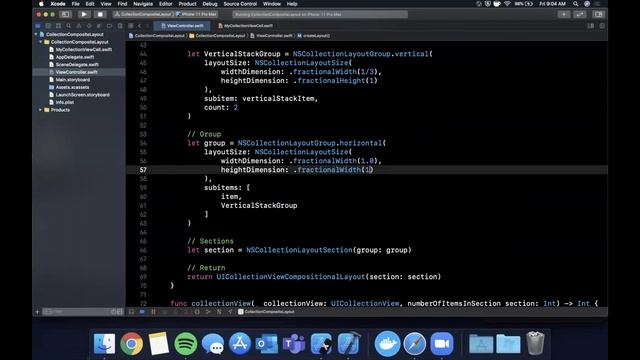Image resolution: width=640 pixels, height=360 pixels.
Task: Open the Find navigator magnifier icon
Action: [69, 26]
